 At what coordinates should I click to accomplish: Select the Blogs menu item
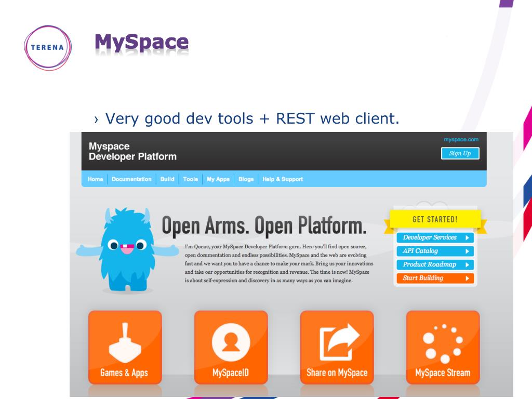[246, 179]
